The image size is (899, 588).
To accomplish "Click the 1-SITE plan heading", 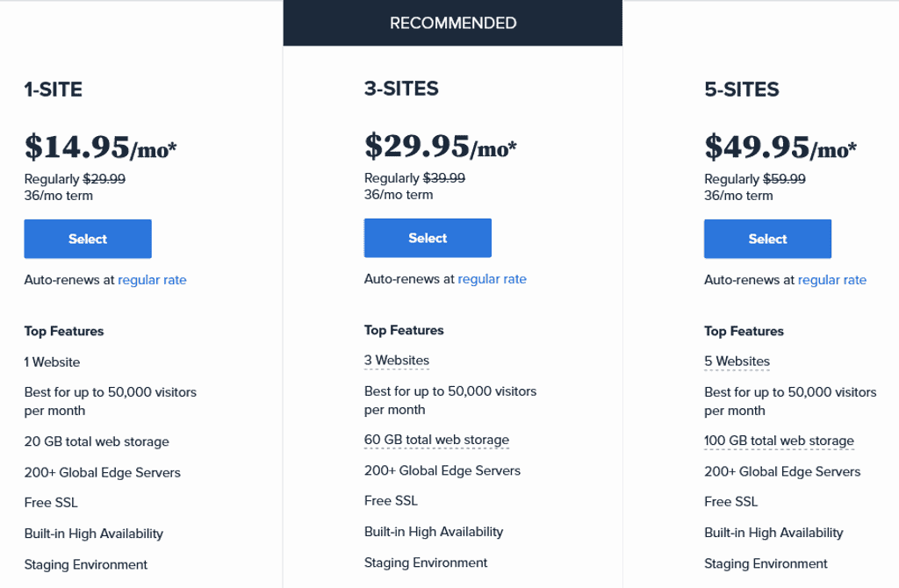I will [x=54, y=90].
